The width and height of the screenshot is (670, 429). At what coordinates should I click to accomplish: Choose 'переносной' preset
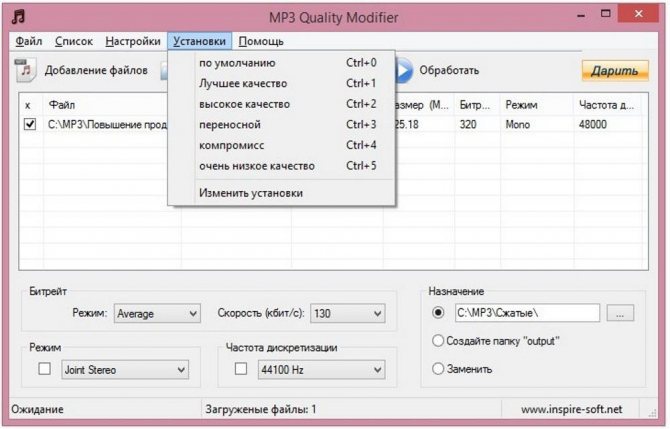(x=282, y=125)
